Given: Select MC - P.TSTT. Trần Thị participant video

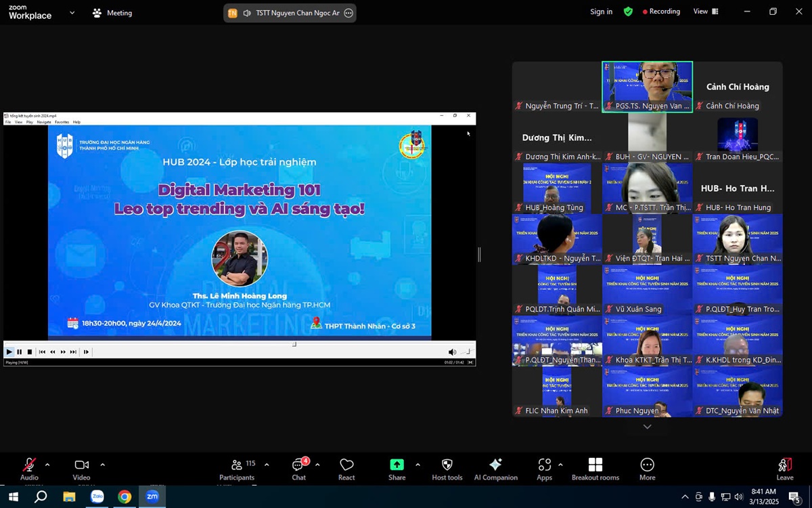Looking at the screenshot, I should point(648,188).
